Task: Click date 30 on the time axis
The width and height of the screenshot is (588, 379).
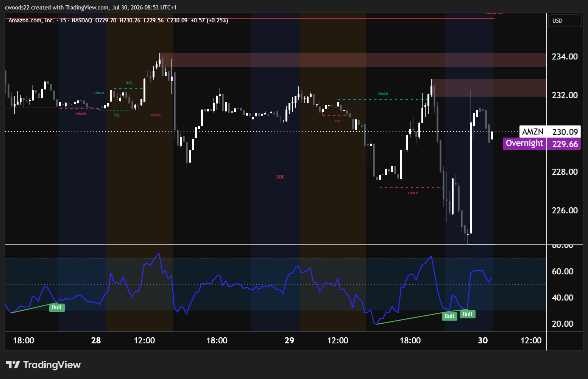Action: click(483, 340)
